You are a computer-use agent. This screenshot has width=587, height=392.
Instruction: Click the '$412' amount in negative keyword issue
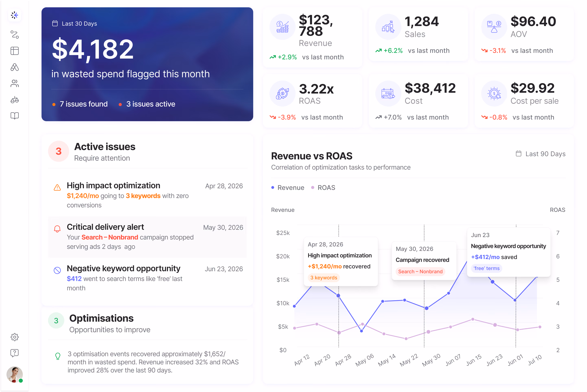click(74, 279)
